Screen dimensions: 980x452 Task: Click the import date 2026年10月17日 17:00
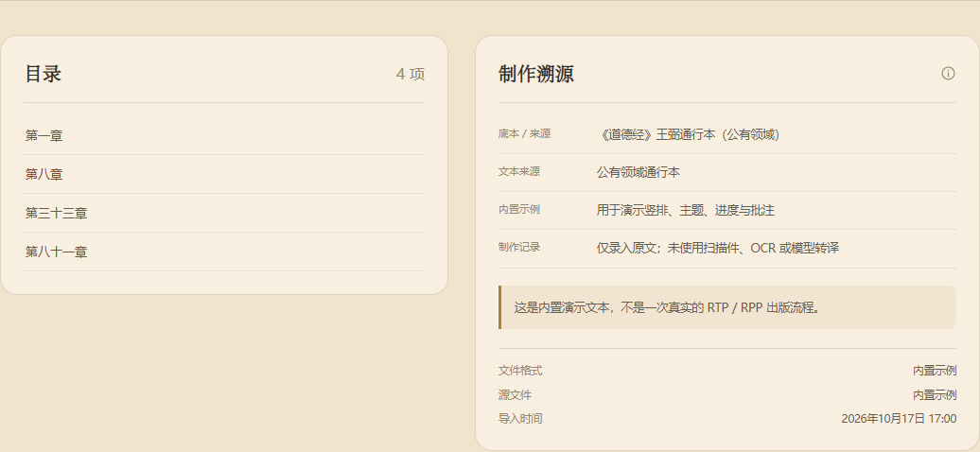click(x=899, y=419)
